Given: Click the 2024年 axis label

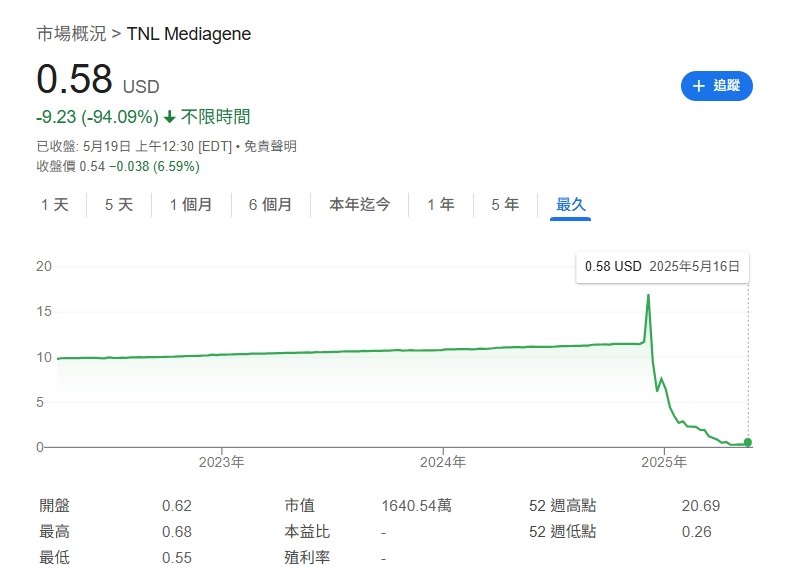Looking at the screenshot, I should point(443,462).
